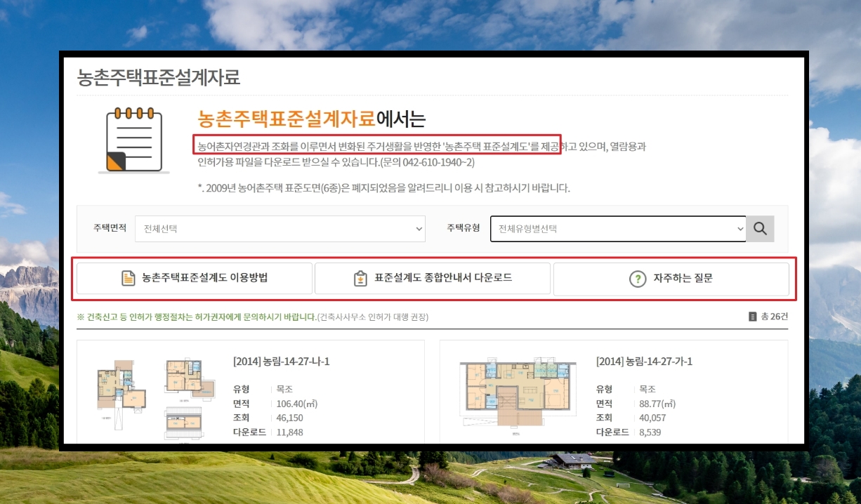Viewport: 861px width, 504px height.
Task: Click the 주택면적 label
Action: coord(110,228)
